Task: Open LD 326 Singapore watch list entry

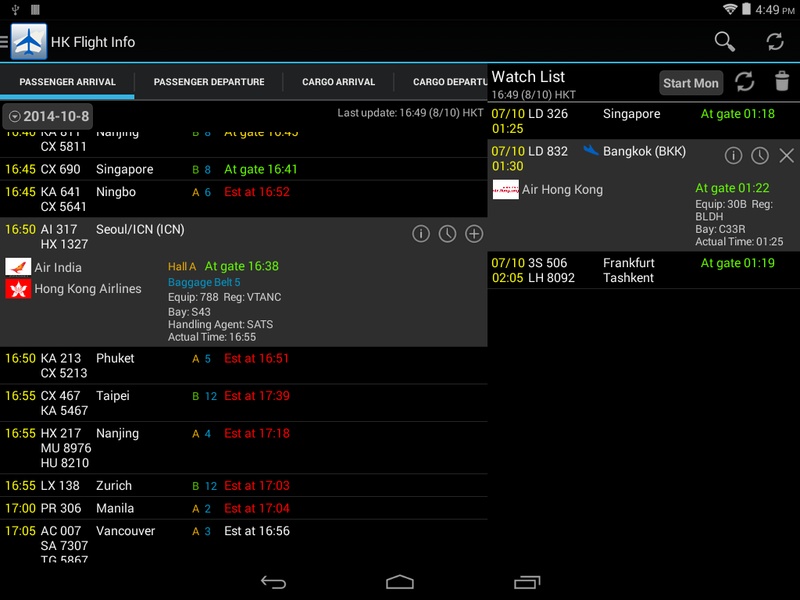Action: [643, 121]
